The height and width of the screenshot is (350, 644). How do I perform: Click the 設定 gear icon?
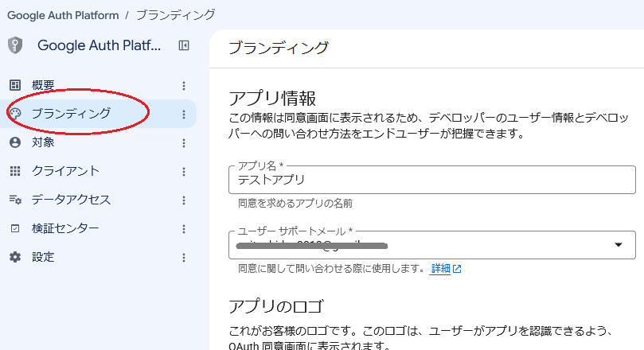15,257
